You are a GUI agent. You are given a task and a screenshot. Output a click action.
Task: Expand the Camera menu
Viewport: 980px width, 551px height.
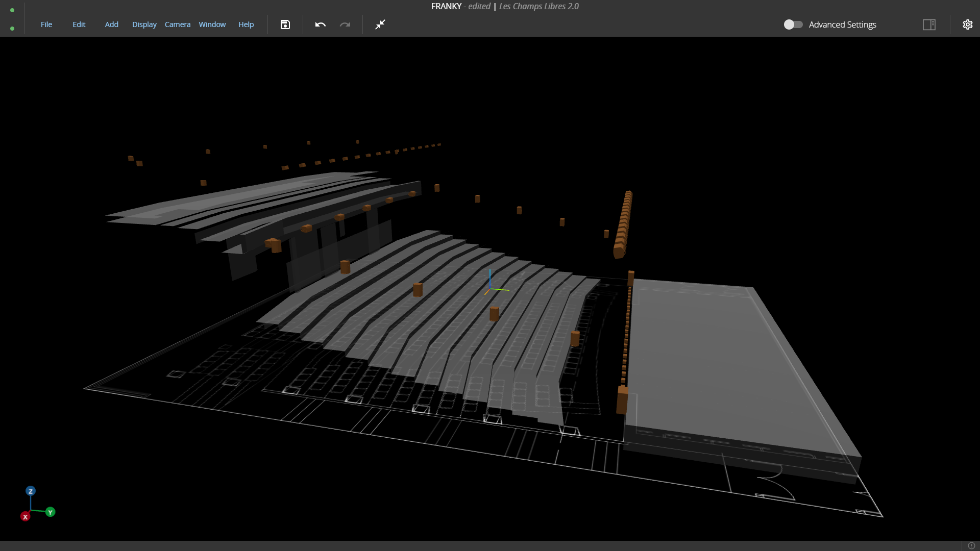click(177, 24)
